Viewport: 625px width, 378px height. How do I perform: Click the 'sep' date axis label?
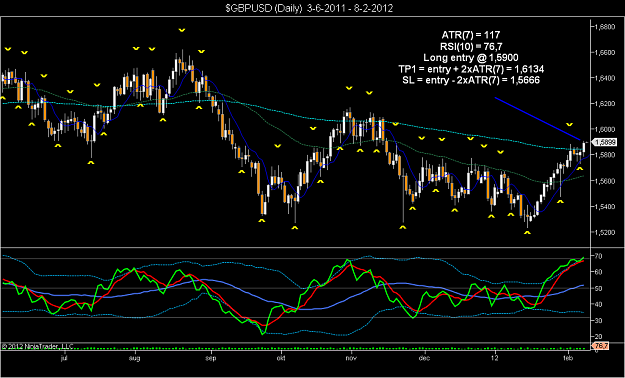coord(211,358)
